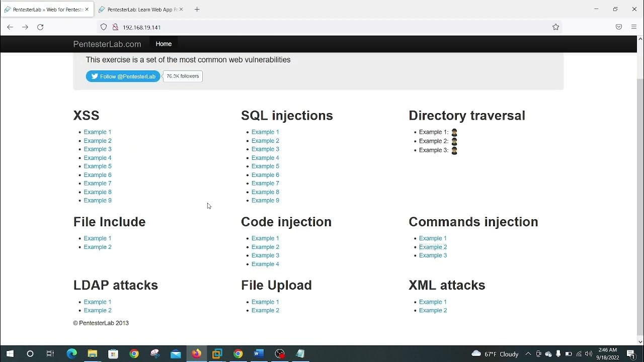Launch Microsoft Edge from the taskbar

pyautogui.click(x=71, y=353)
